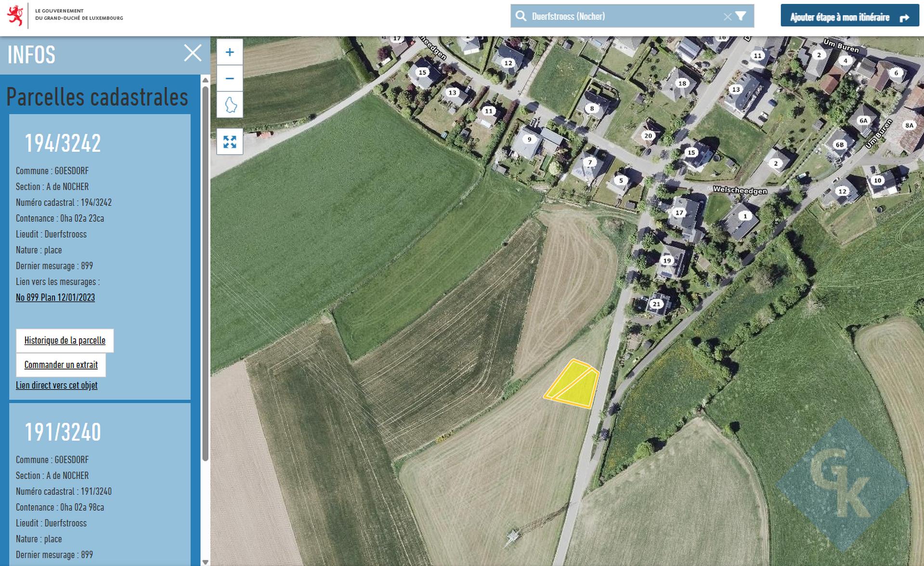Screen dimensions: 924x566
Task: Click the highlighted yellow parcel on map
Action: tap(574, 385)
